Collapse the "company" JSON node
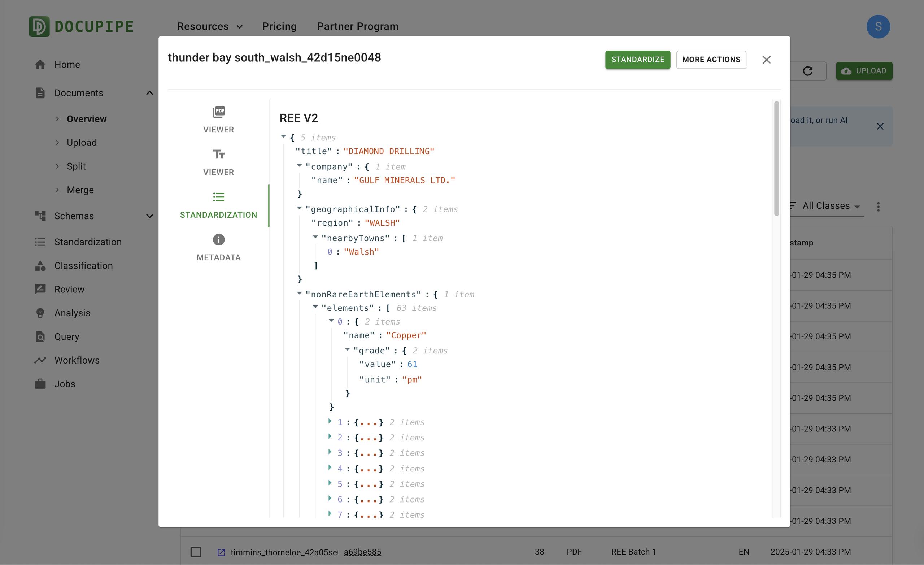 click(299, 166)
